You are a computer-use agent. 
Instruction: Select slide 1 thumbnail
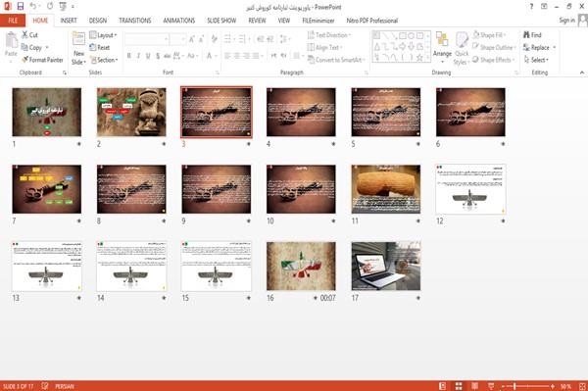46,112
